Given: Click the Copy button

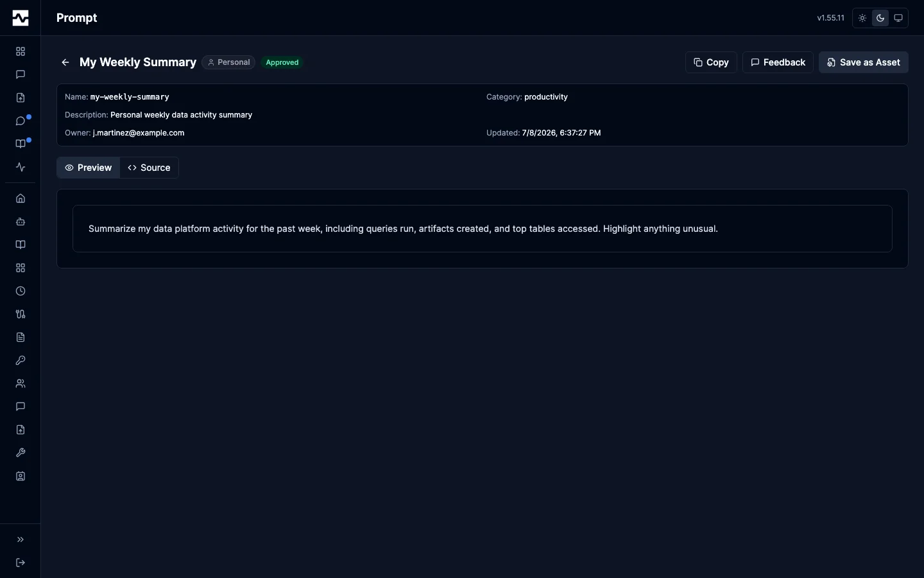Looking at the screenshot, I should [x=711, y=62].
